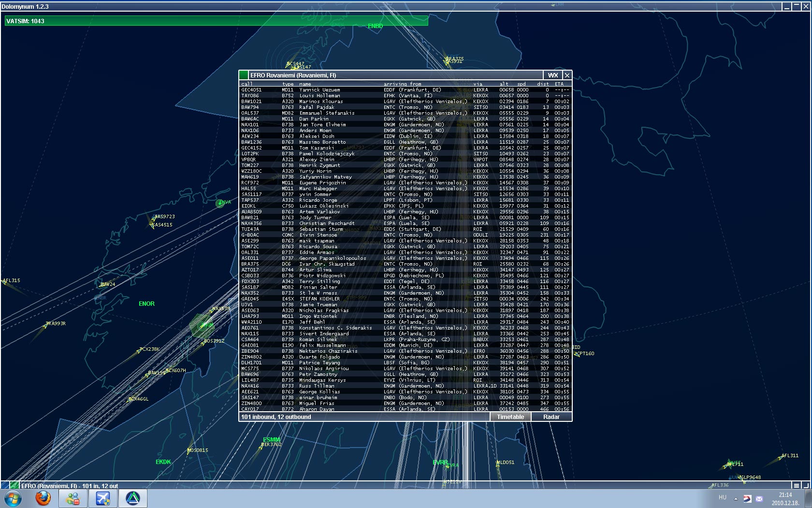Select the LHA793 flight row
Screen dimensions: 812x508
(x=406, y=316)
